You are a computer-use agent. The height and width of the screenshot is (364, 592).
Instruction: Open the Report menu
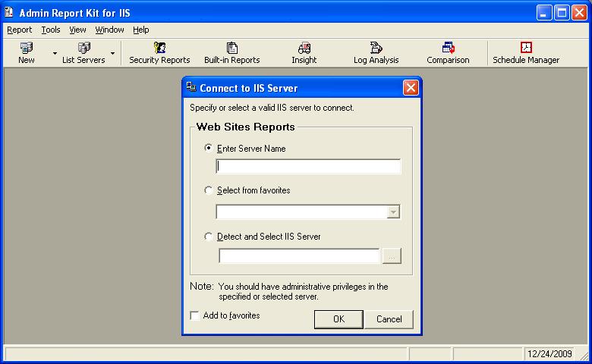19,30
